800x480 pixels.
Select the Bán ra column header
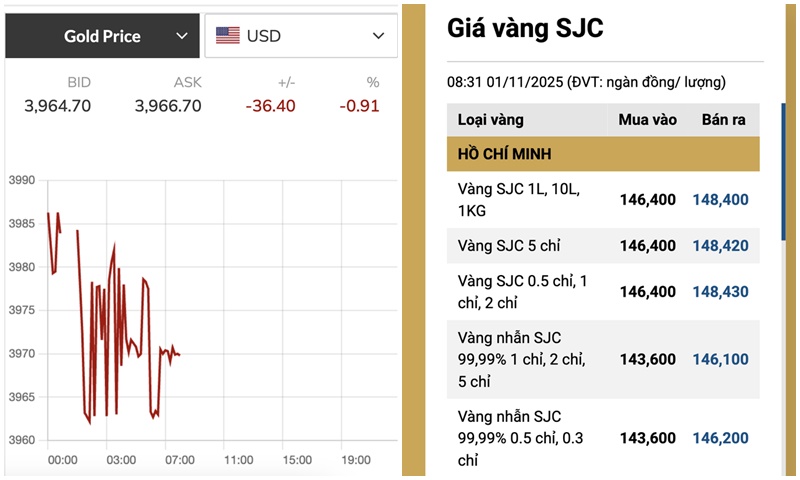pyautogui.click(x=725, y=120)
